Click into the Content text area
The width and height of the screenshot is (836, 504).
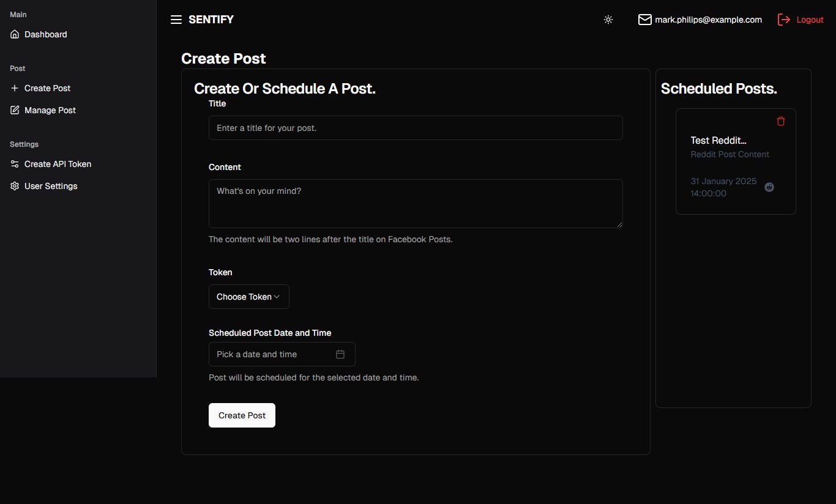pos(415,203)
